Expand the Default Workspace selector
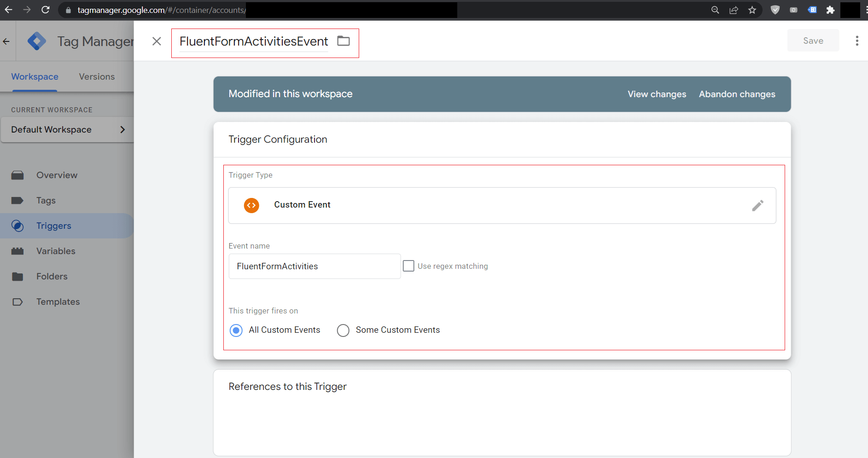The width and height of the screenshot is (868, 458). 67,130
